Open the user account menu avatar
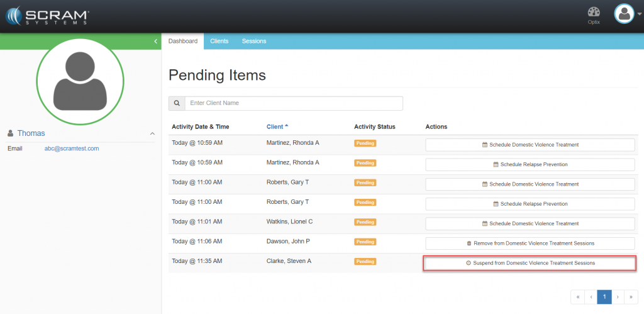 coord(625,14)
